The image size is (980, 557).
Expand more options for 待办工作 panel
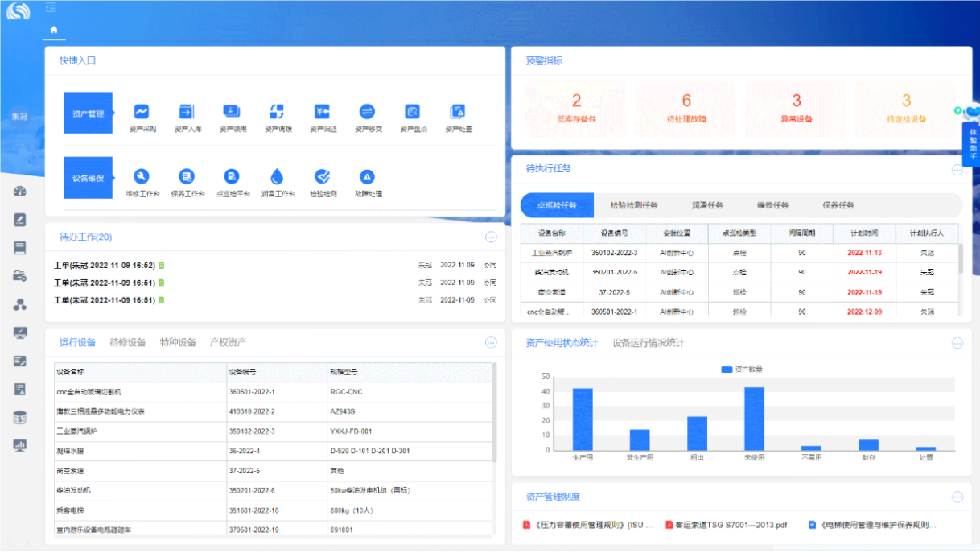[x=491, y=237]
